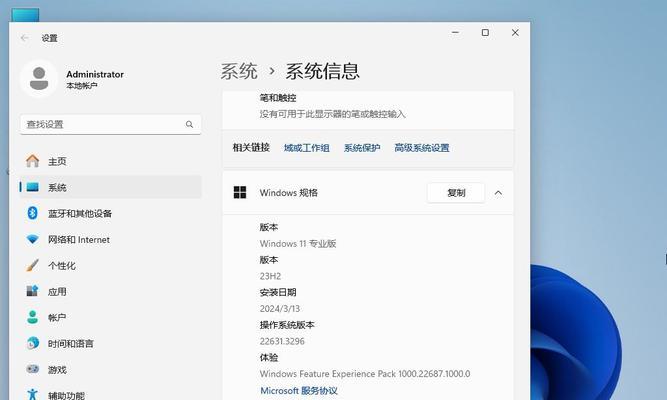Click the search magnifier icon
This screenshot has width=667, height=400.
[x=189, y=124]
